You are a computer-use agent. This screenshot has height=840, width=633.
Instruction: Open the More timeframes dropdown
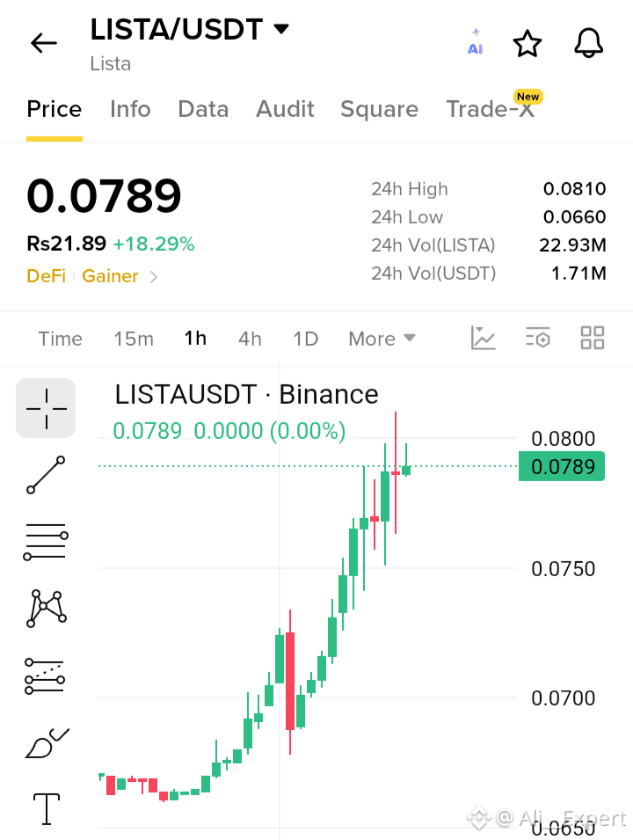[x=382, y=339]
